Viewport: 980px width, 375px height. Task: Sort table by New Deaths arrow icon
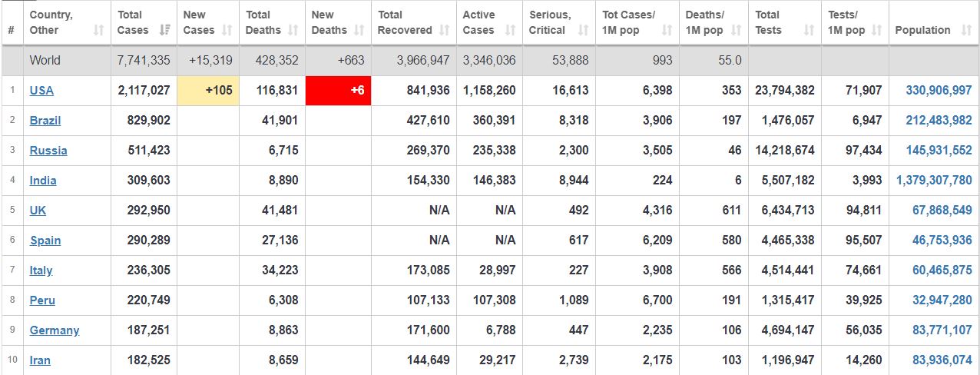pos(359,30)
